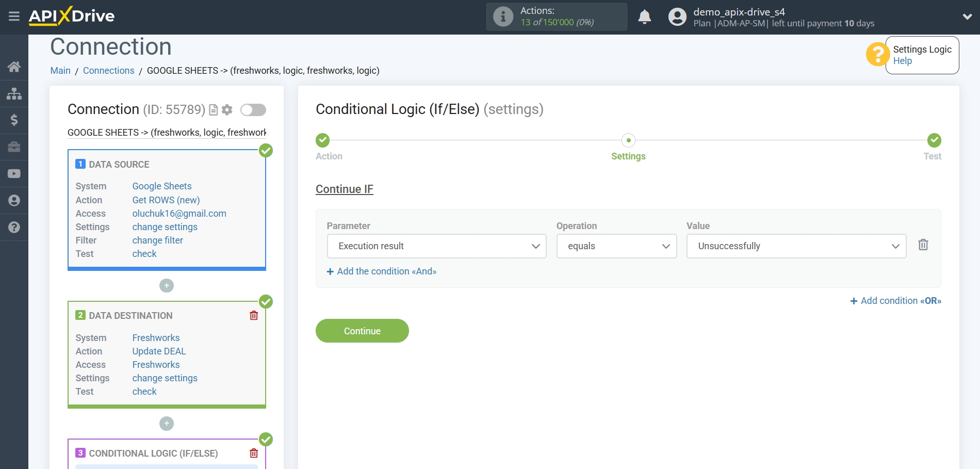
Task: Open the Operation dropdown equals
Action: (x=616, y=246)
